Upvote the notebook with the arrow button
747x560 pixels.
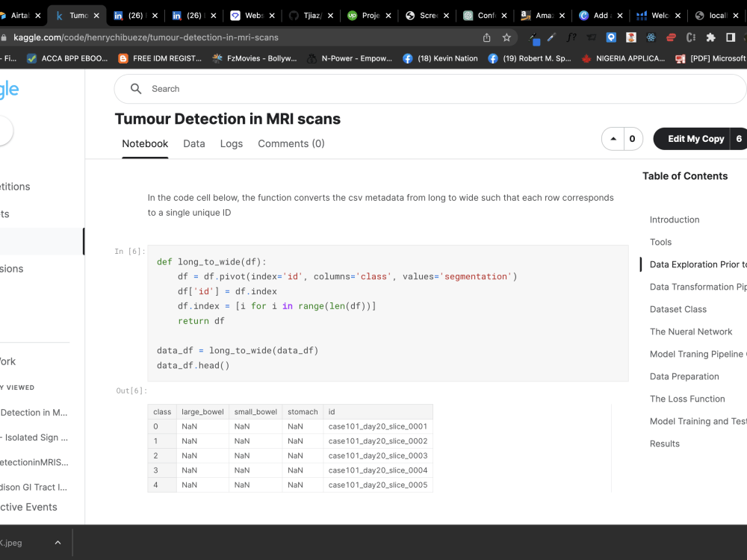613,139
